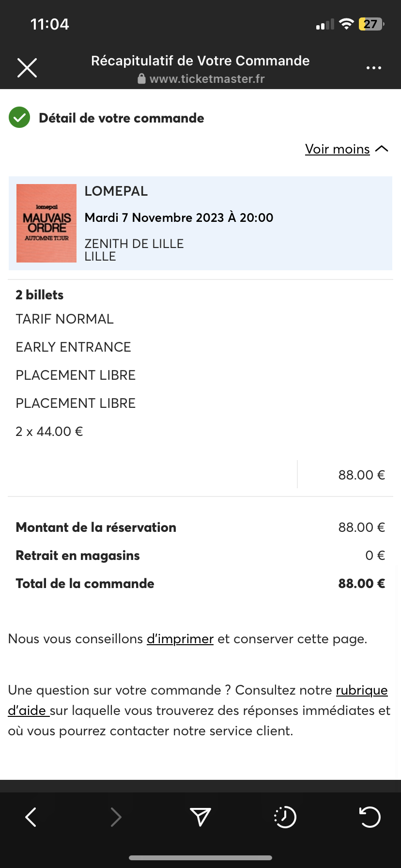Collapse details with Voir moins
Viewport: 401px width, 868px height.
pyautogui.click(x=337, y=149)
